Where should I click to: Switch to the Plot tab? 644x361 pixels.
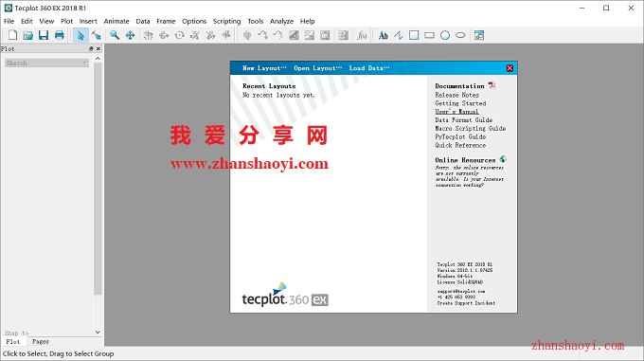coord(12,342)
